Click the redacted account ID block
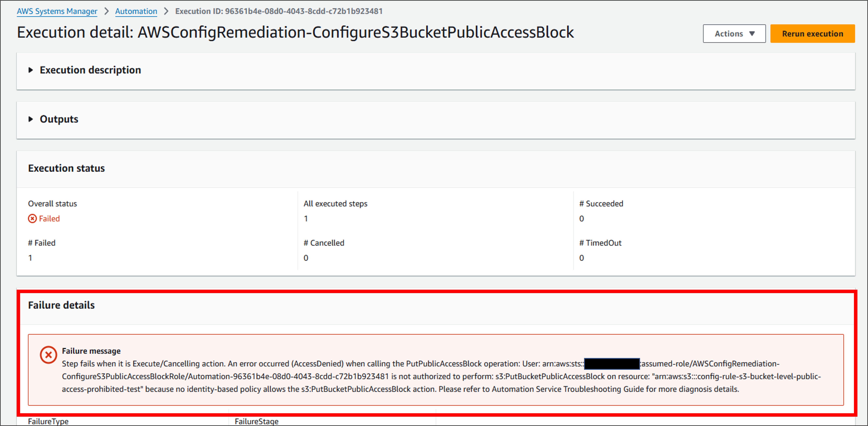Viewport: 868px width, 426px height. click(x=612, y=364)
